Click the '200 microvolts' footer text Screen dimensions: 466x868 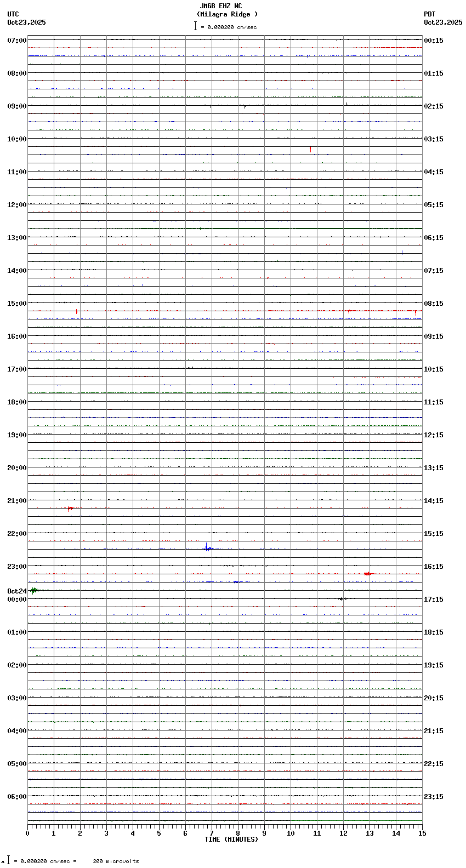pos(116,861)
